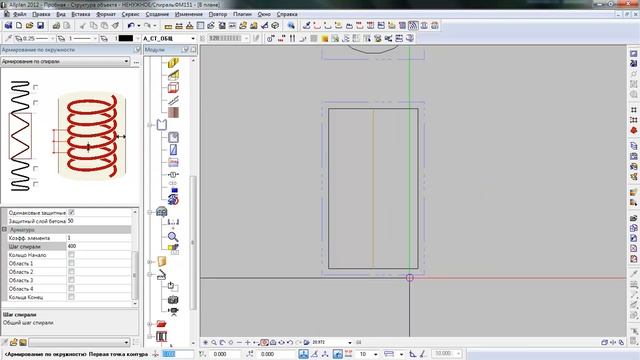Enable the Кольца Конец checkbox
Viewport: 640px width, 360px height.
71,297
